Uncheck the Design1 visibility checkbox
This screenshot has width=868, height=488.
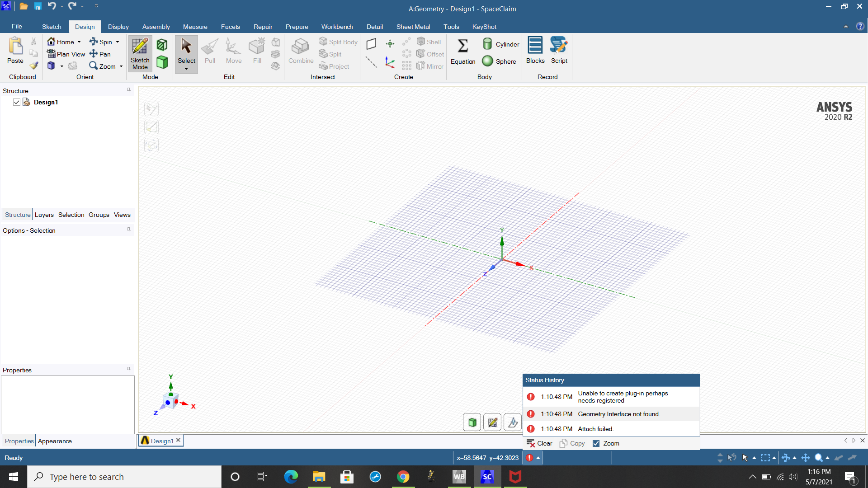coord(17,102)
